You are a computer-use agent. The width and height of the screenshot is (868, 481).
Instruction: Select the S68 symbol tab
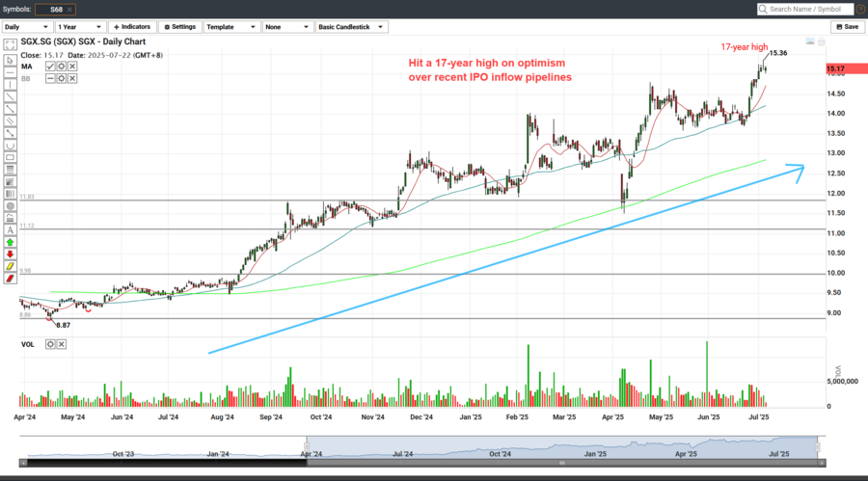point(56,10)
